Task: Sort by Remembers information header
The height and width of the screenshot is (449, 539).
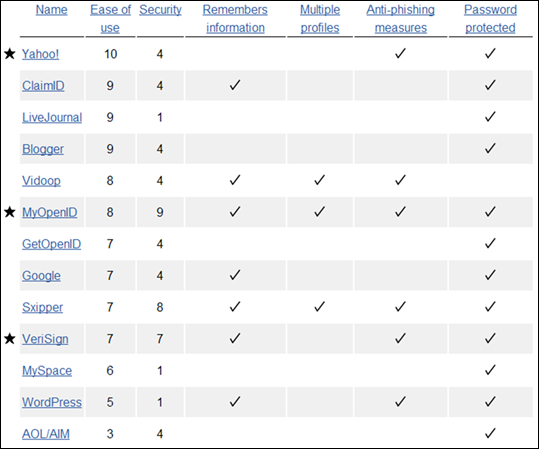Action: [x=235, y=19]
